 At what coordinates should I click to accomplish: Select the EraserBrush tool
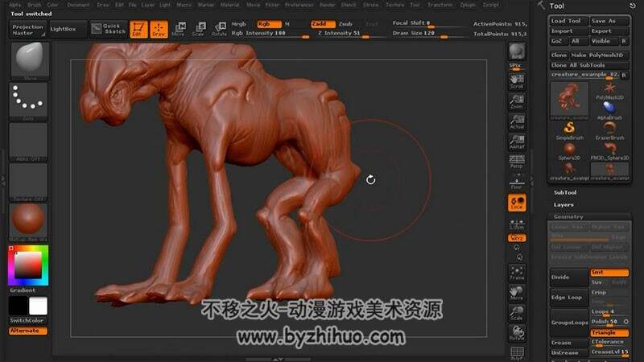coord(609,131)
